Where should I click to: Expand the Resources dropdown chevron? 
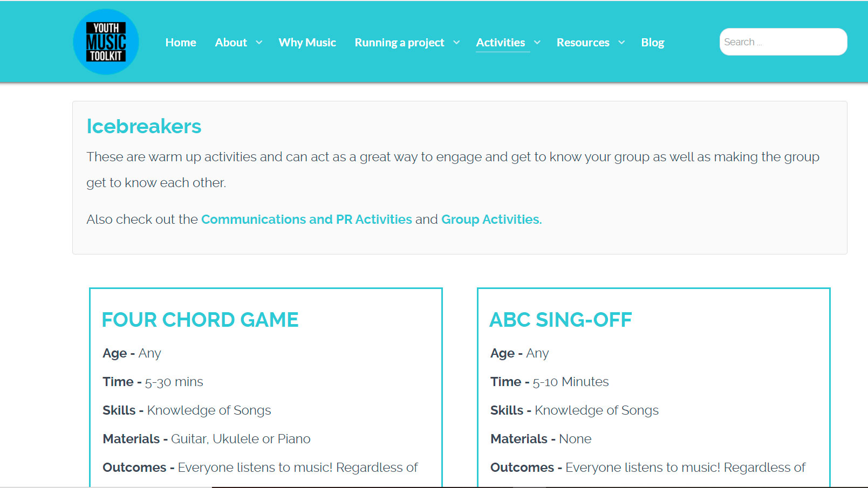[621, 43]
